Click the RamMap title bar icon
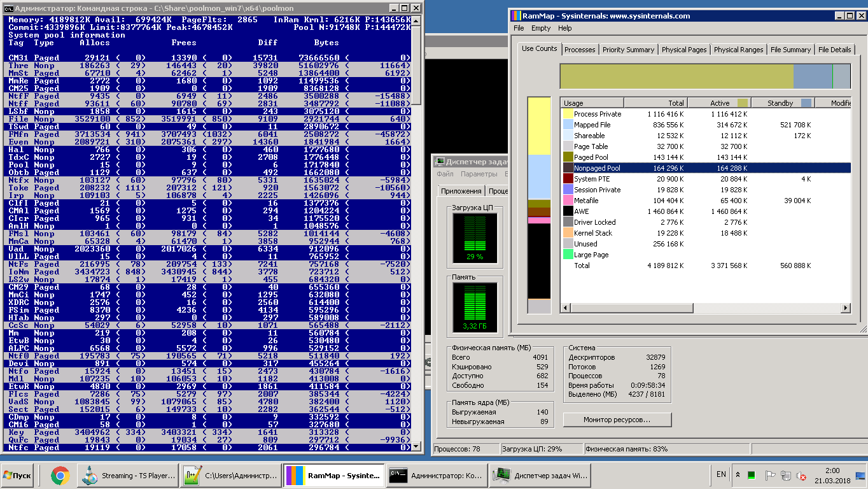The width and height of the screenshot is (868, 489). (515, 16)
